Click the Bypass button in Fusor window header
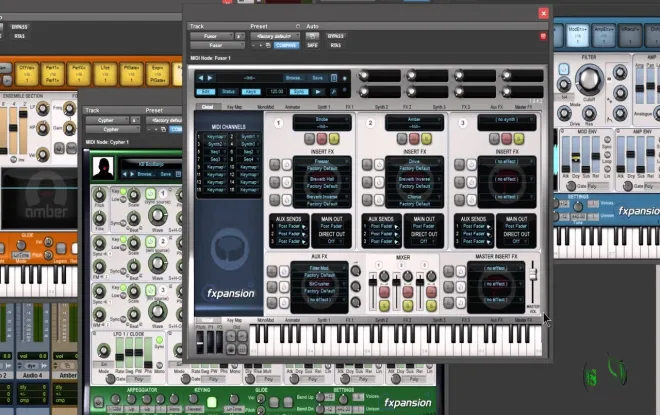The height and width of the screenshot is (415, 660). [x=335, y=36]
